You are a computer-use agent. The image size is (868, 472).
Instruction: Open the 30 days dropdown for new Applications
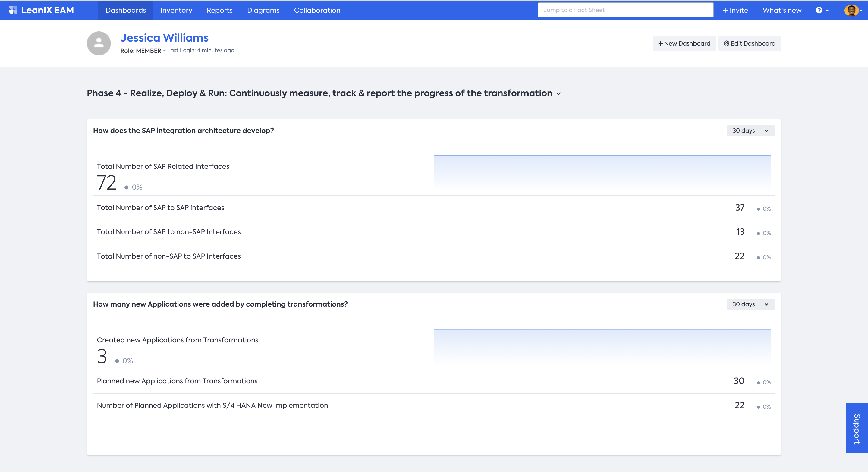(750, 304)
